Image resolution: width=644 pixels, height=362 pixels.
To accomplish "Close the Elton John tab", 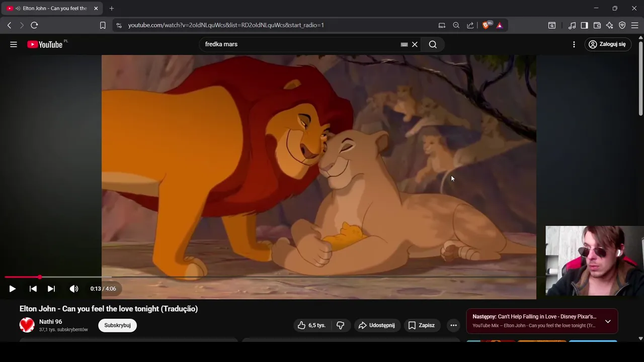I will pyautogui.click(x=96, y=9).
